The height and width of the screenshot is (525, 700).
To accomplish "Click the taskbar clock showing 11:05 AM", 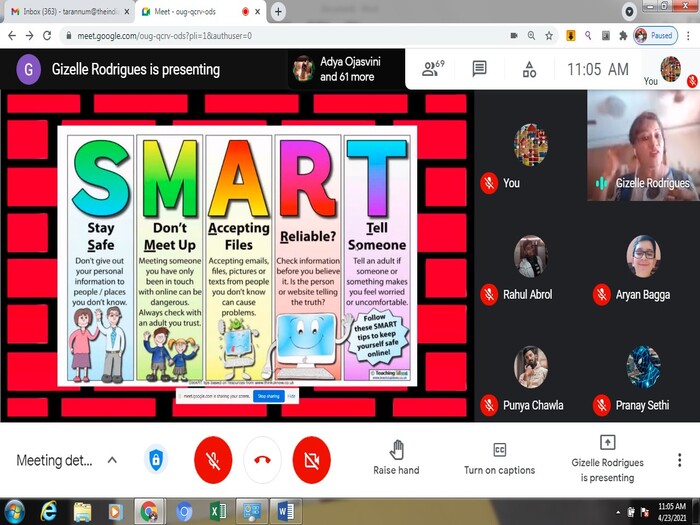I will (672, 512).
